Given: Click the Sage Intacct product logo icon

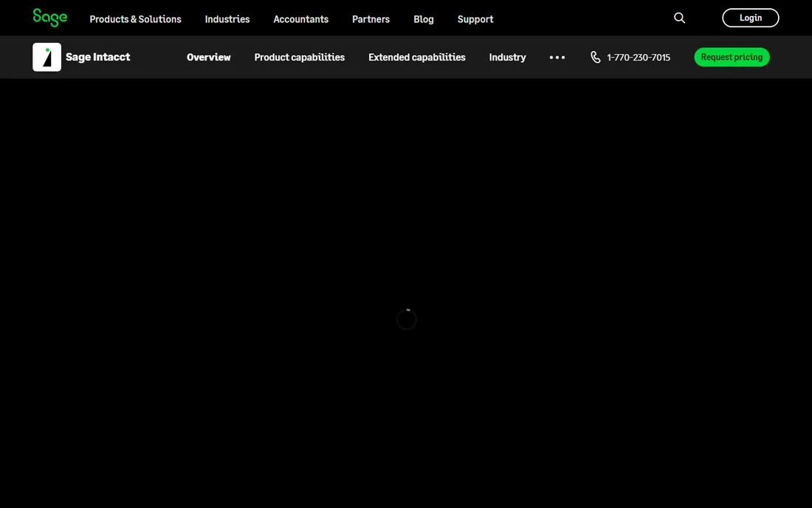Looking at the screenshot, I should pos(47,57).
